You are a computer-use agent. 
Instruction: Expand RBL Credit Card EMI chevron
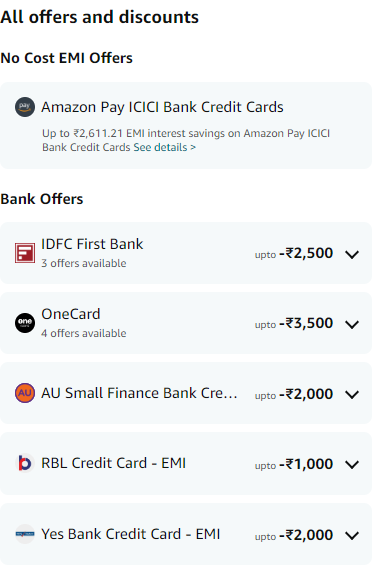coord(352,464)
